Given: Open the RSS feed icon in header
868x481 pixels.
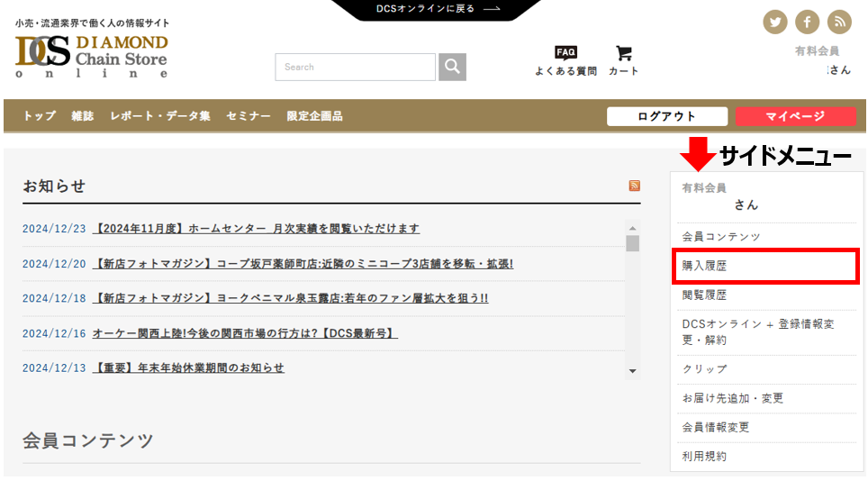Looking at the screenshot, I should (x=839, y=22).
